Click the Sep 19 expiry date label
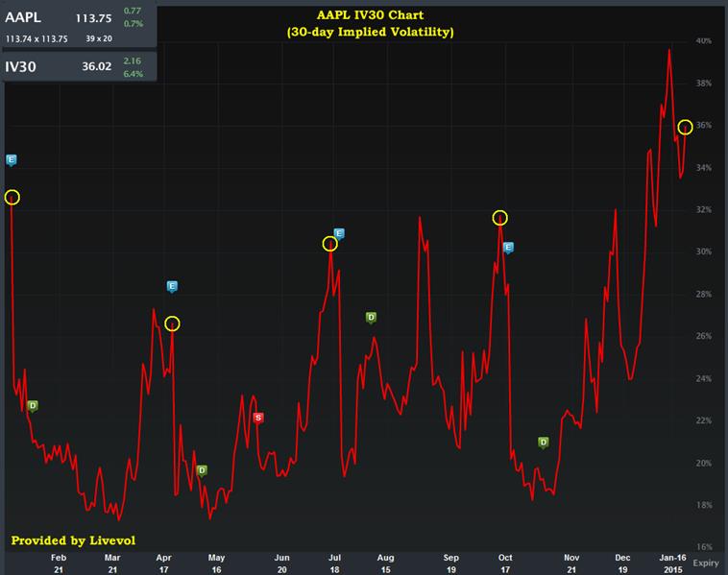This screenshot has height=575, width=728. [x=450, y=563]
